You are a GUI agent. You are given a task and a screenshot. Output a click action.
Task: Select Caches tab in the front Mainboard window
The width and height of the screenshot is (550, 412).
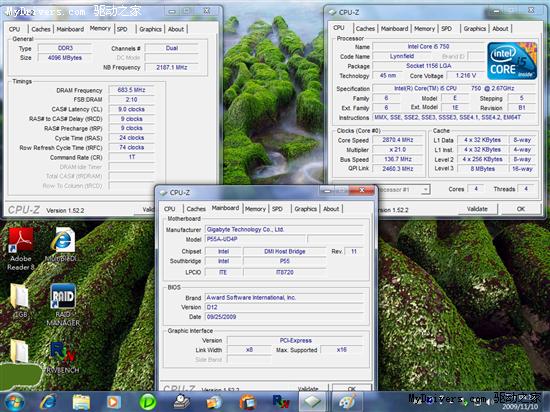[196, 209]
